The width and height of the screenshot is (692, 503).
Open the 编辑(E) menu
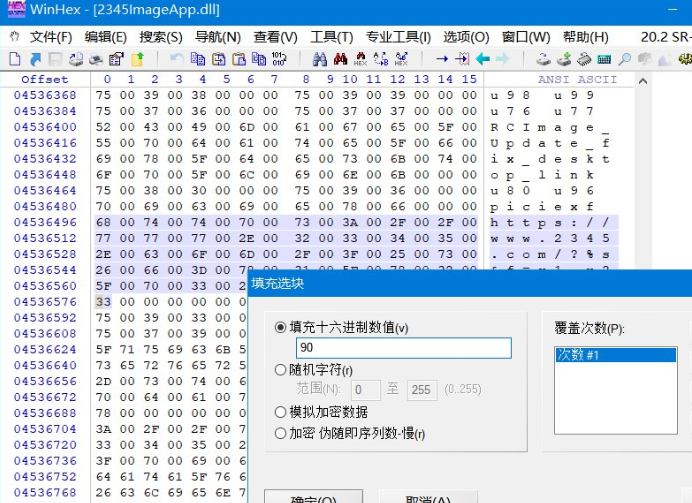(105, 37)
